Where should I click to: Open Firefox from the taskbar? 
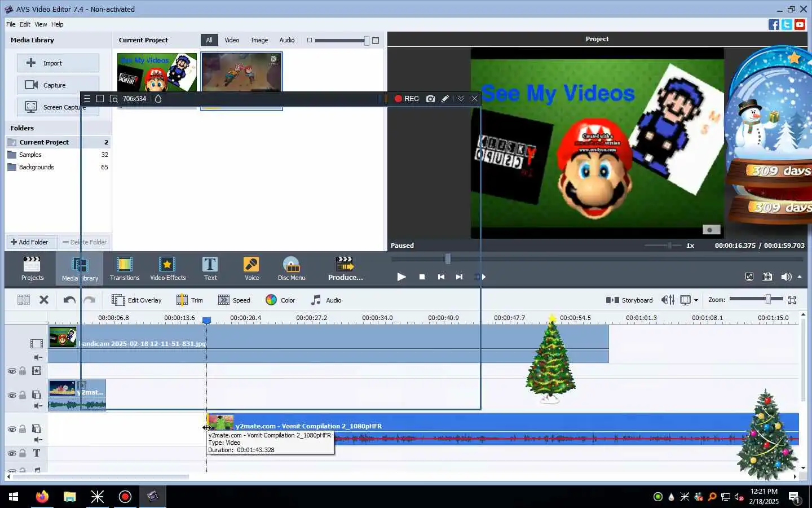(42, 497)
